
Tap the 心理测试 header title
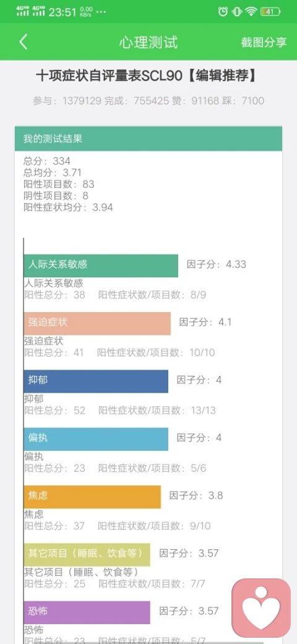(148, 42)
